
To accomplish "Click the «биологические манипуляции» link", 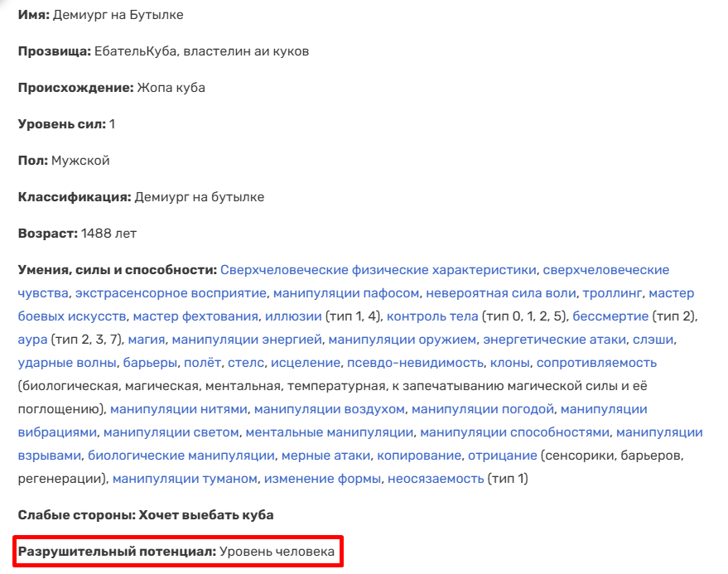I will (181, 456).
